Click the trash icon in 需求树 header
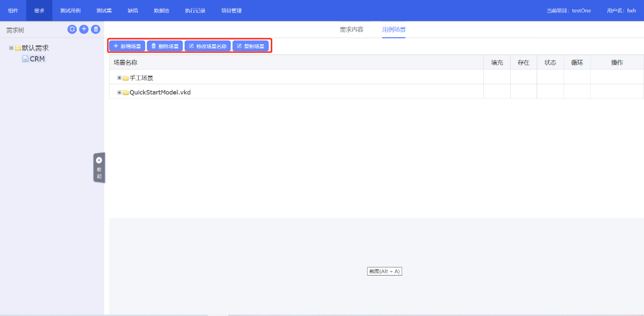This screenshot has width=644, height=316. pos(96,29)
